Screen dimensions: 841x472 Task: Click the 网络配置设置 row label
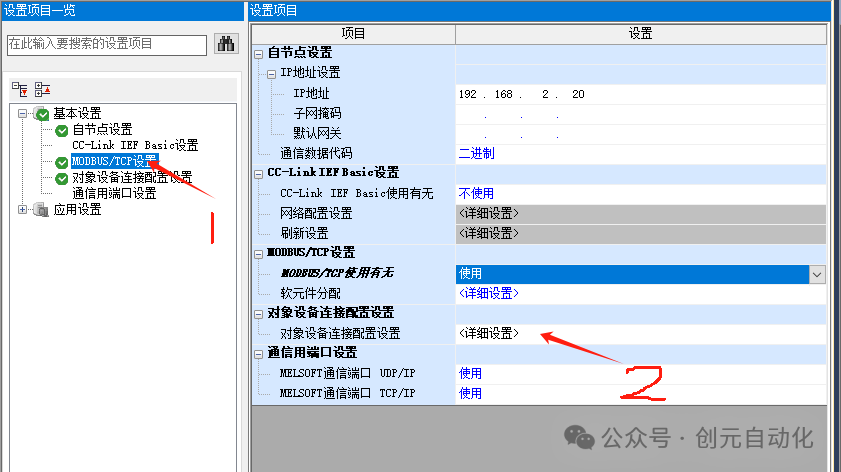pyautogui.click(x=316, y=213)
